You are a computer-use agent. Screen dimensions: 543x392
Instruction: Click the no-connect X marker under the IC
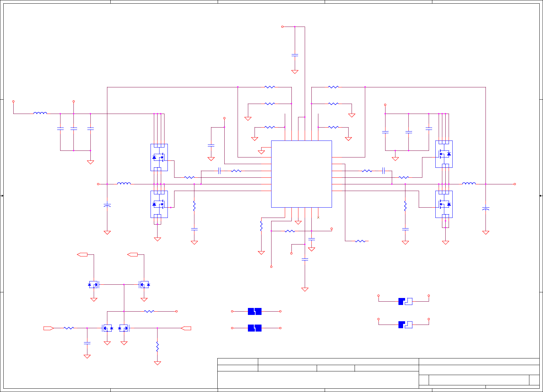coord(318,218)
